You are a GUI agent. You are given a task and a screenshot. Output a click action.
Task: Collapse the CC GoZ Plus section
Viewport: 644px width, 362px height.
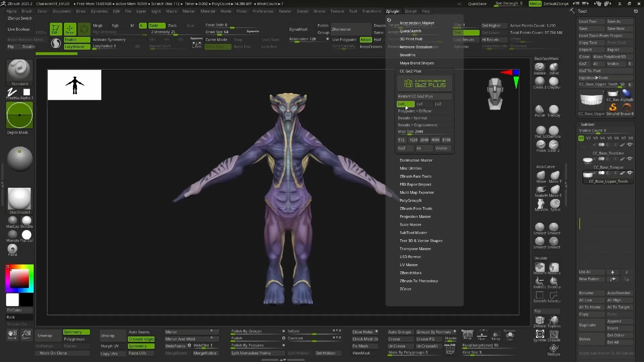click(x=410, y=71)
